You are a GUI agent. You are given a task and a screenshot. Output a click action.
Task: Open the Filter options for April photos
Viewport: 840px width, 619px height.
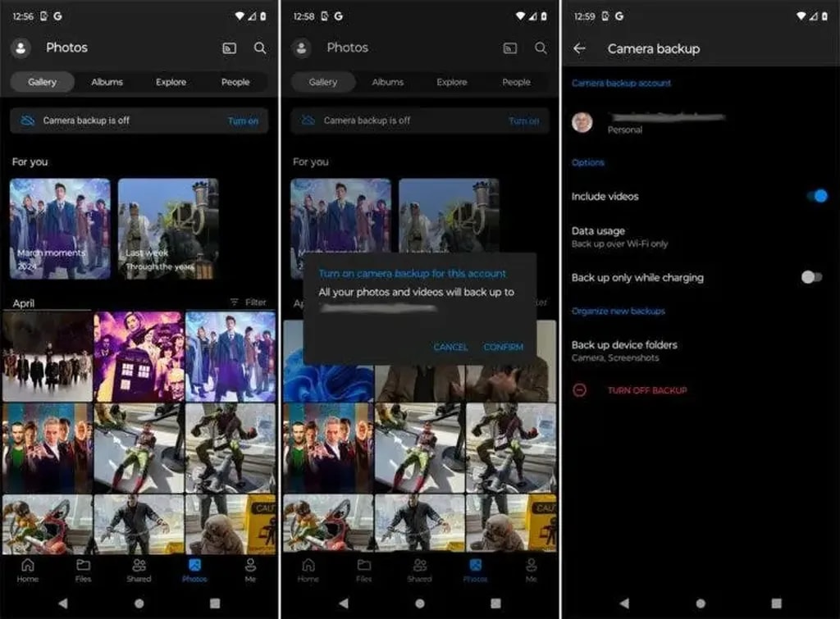pos(249,302)
